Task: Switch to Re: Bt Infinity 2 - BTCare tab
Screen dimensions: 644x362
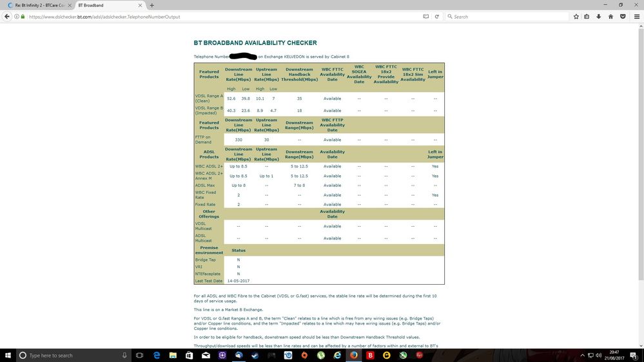Action: 38,5
